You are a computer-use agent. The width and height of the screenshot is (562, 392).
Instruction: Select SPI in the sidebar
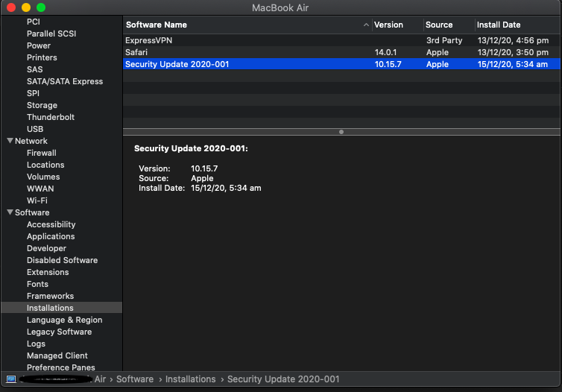pos(33,93)
